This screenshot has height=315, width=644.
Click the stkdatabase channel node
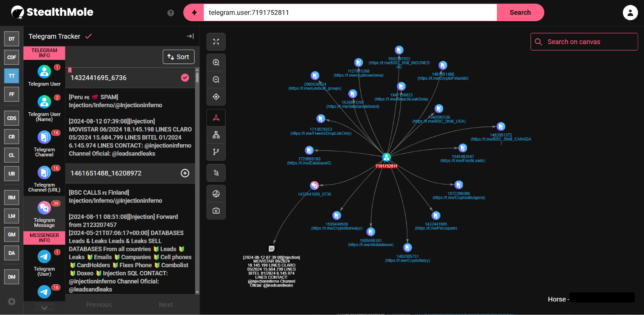(x=370, y=232)
